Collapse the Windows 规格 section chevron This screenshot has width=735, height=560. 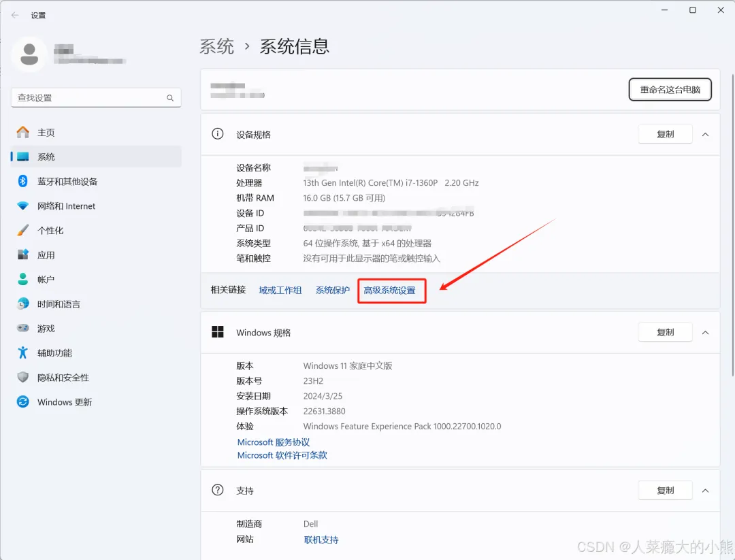point(705,333)
